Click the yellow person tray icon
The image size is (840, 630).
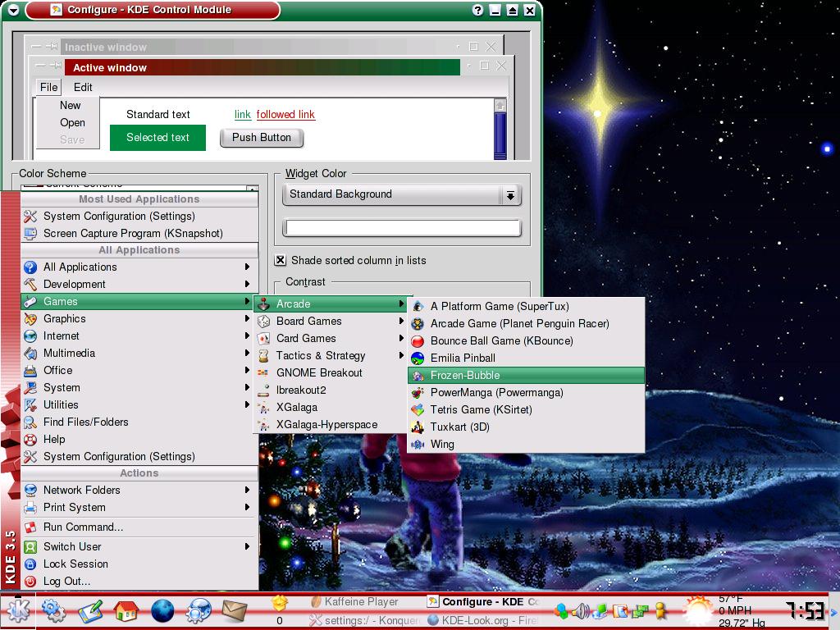click(660, 610)
